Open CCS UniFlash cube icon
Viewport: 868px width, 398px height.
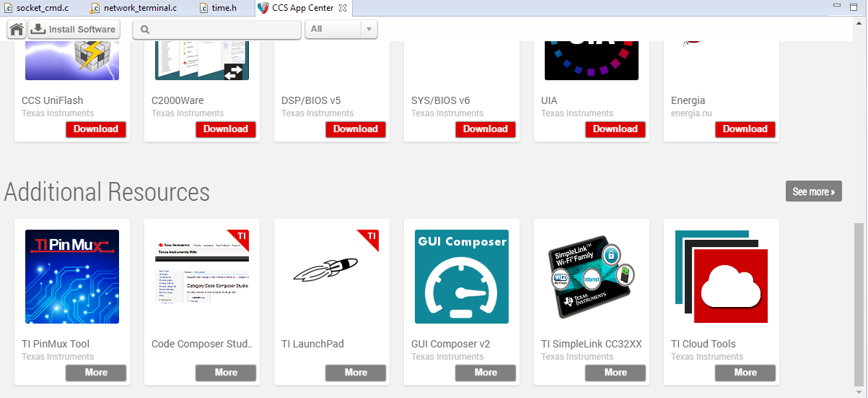72,61
